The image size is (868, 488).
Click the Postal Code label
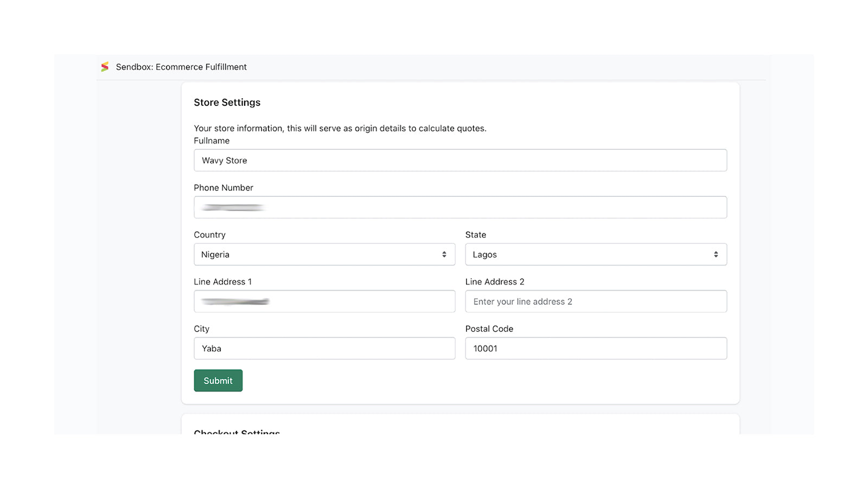pos(489,329)
